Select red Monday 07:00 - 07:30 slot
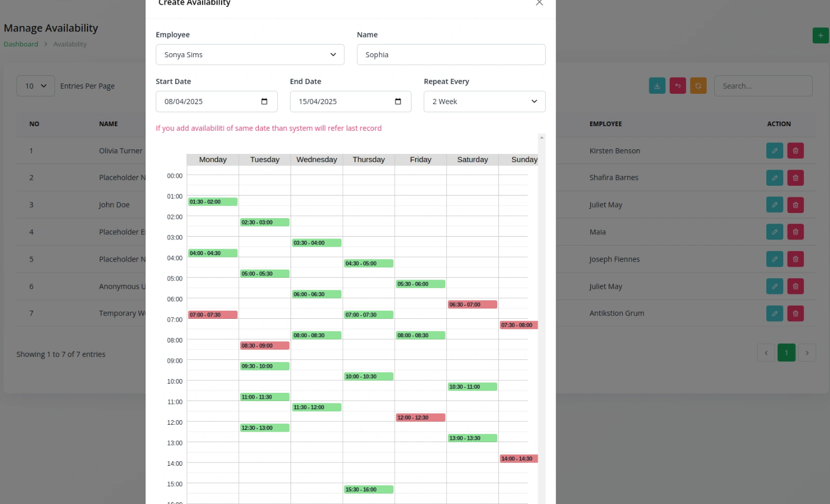Viewport: 830px width, 504px height. 213,315
